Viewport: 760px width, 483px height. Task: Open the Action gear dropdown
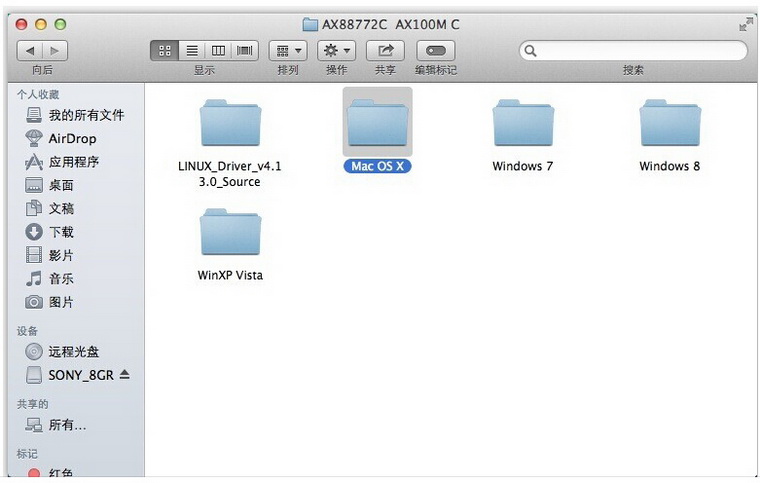336,50
